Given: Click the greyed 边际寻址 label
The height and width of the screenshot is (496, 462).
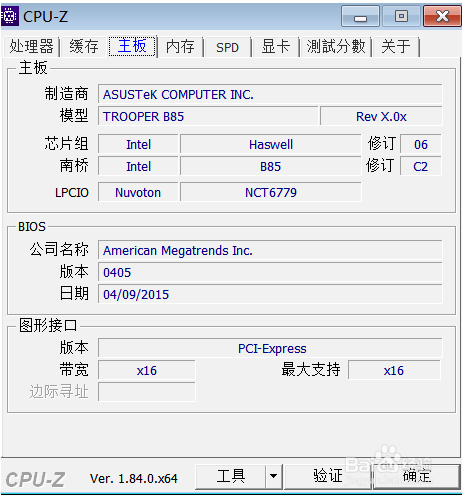Looking at the screenshot, I should pos(59,392).
